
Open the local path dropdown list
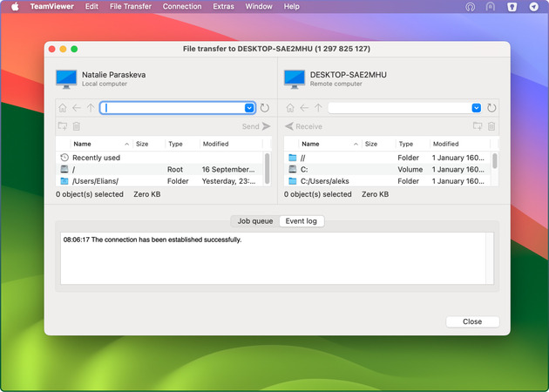pyautogui.click(x=249, y=108)
